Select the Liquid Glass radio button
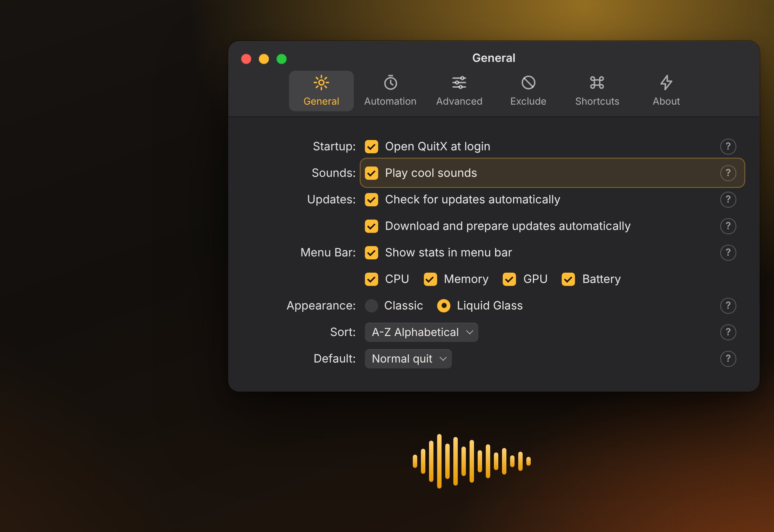The height and width of the screenshot is (532, 774). pyautogui.click(x=443, y=305)
